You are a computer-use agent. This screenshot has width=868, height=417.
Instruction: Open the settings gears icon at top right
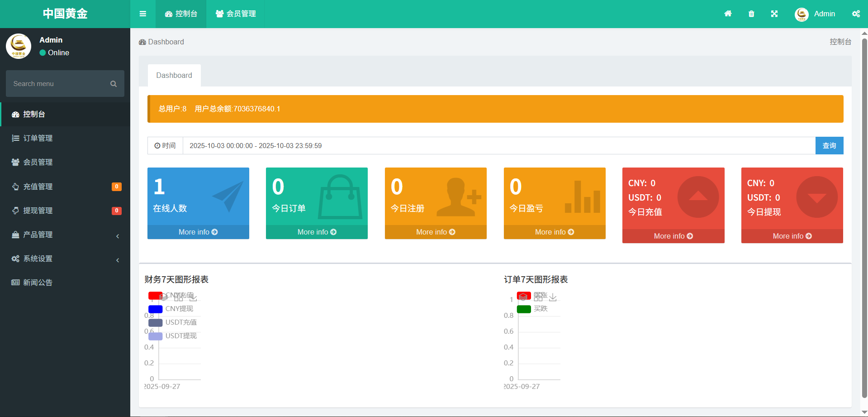pos(856,14)
